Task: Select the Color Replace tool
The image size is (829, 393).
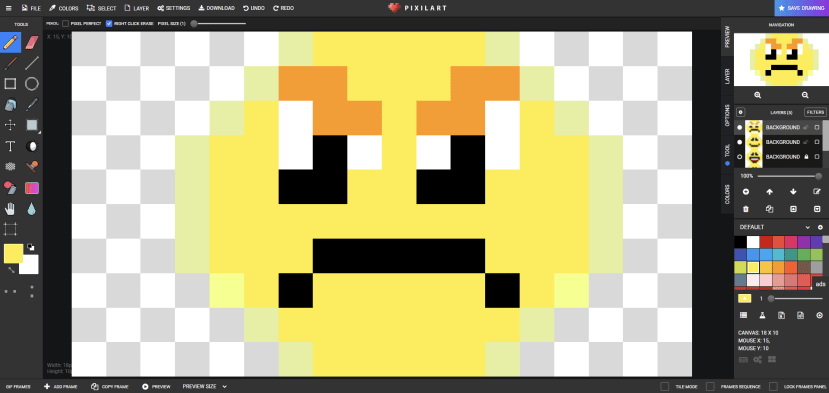Action: coord(11,188)
